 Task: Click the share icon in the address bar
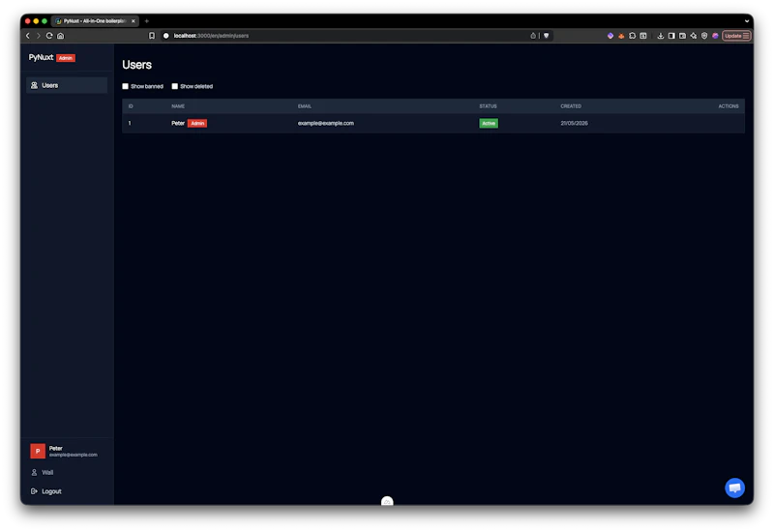[x=533, y=36]
